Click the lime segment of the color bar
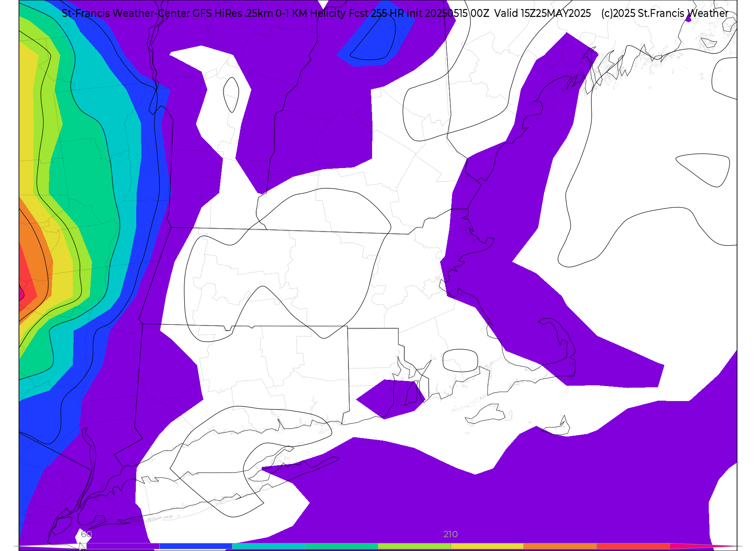The width and height of the screenshot is (756, 551). click(414, 546)
